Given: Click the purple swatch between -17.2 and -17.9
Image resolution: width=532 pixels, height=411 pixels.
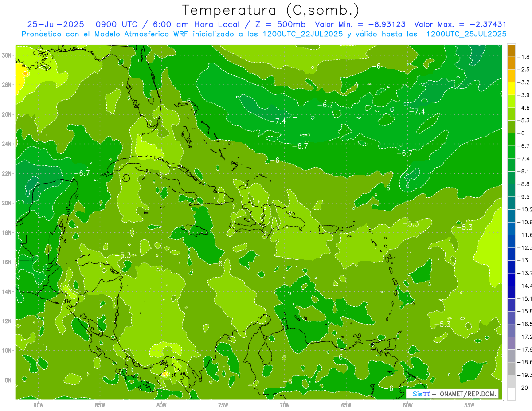Looking at the screenshot, I should pos(511,343).
